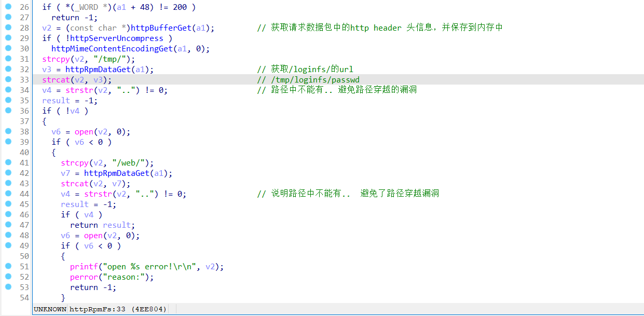Toggle breakpoint dot on line 44
This screenshot has height=316, width=644.
tap(8, 194)
